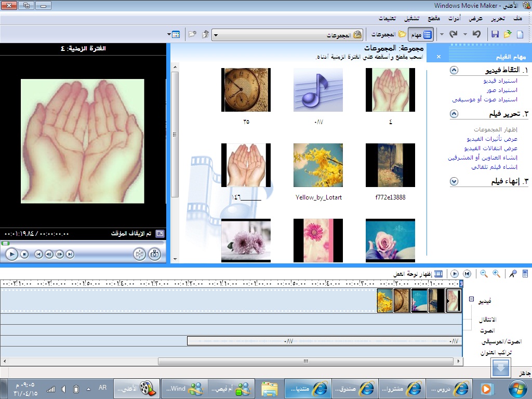This screenshot has width=532, height=399.
Task: Click the Undo arrow icon
Action: pyautogui.click(x=476, y=34)
